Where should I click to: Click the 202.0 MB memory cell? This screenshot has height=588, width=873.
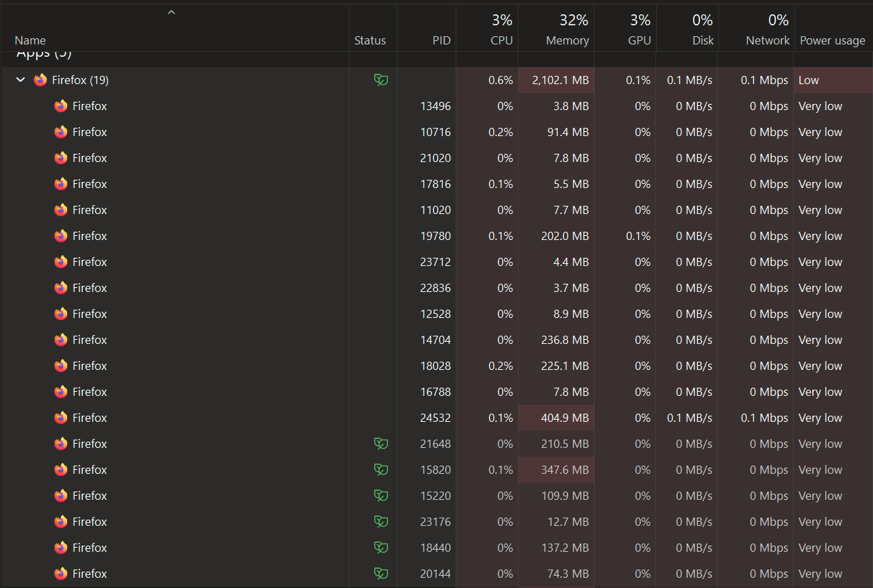pos(556,236)
